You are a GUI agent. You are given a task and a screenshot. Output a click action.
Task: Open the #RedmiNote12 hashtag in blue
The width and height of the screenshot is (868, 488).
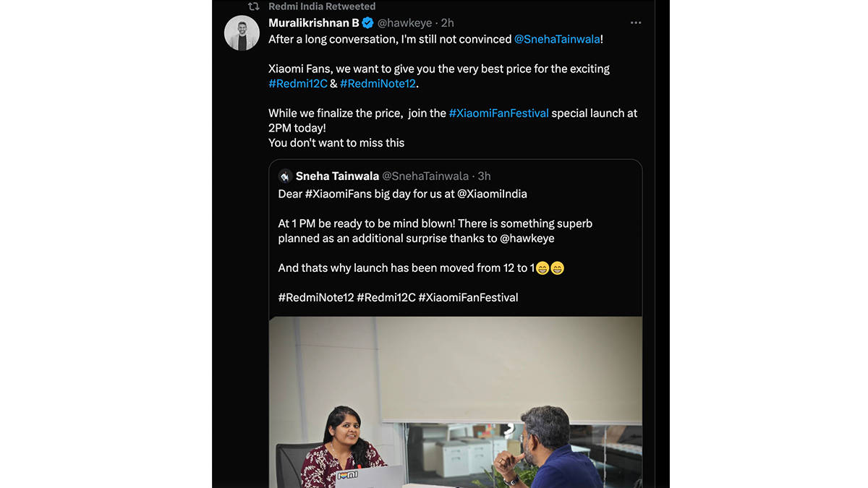[378, 84]
